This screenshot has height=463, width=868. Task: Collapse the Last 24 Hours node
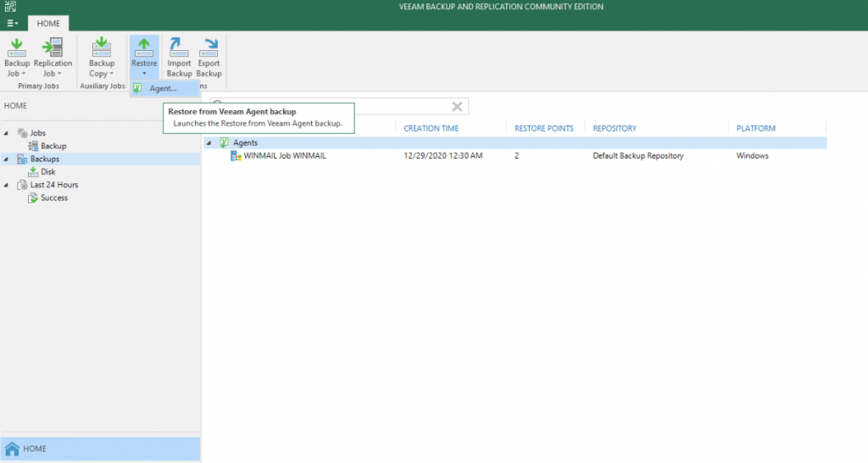point(7,185)
